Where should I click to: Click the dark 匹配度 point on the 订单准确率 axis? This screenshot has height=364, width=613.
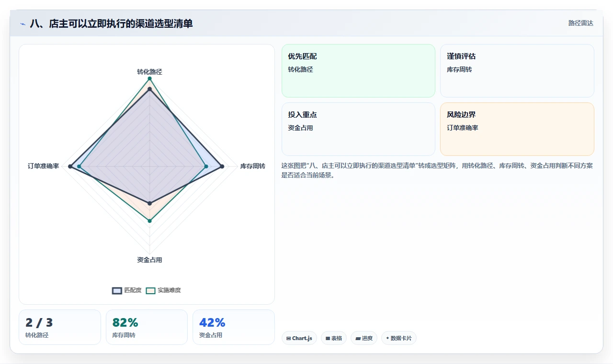click(x=70, y=166)
